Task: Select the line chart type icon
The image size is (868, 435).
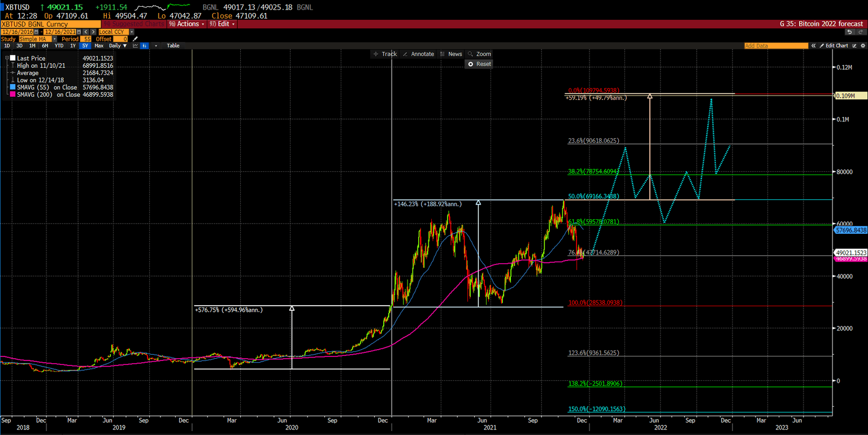Action: tap(136, 46)
